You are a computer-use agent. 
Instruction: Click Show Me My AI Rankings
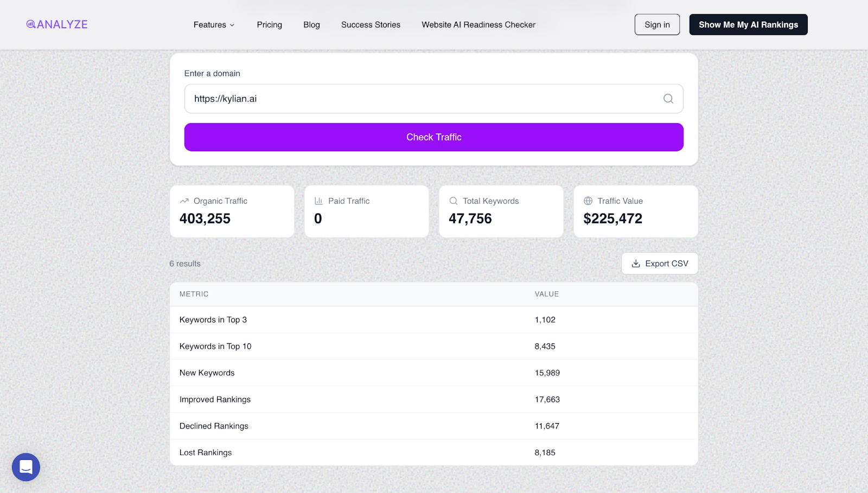tap(748, 24)
